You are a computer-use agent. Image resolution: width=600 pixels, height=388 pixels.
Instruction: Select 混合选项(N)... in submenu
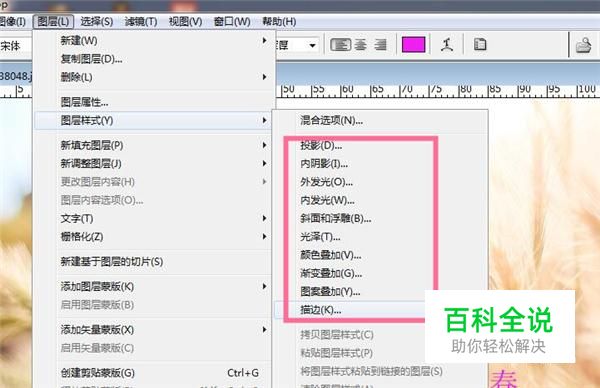click(x=380, y=121)
